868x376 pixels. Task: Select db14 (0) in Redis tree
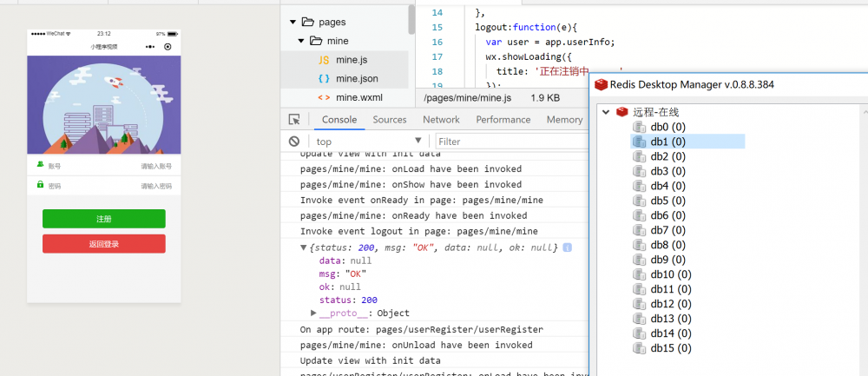pos(671,333)
